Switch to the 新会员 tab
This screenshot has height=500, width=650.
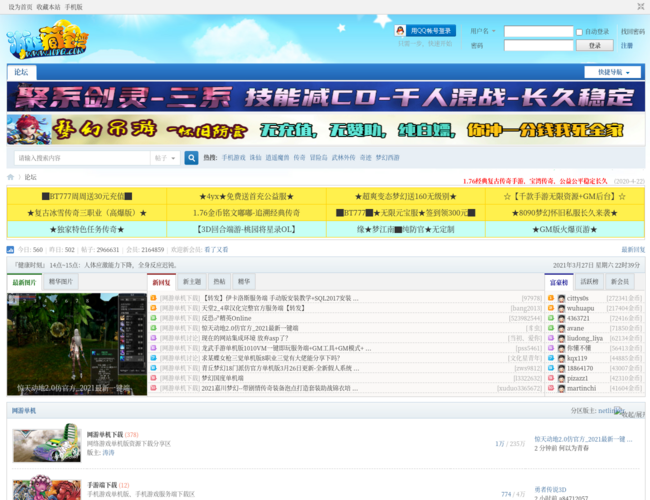[620, 282]
